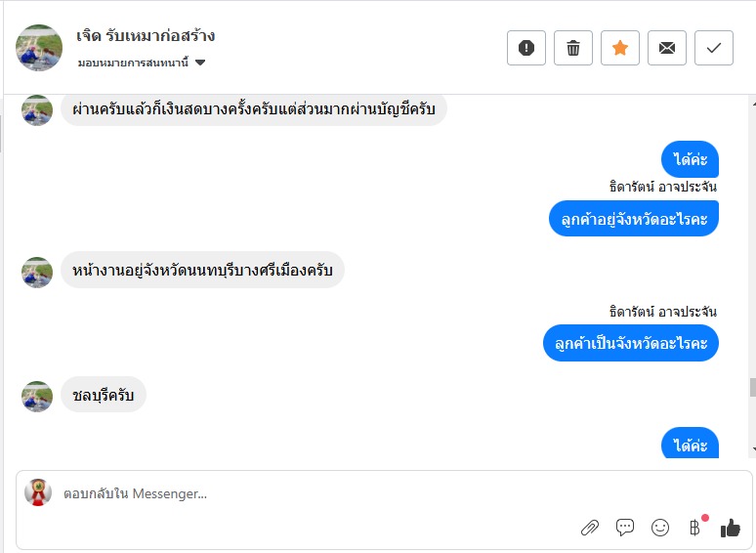Click the customer profile photo in header

40,48
